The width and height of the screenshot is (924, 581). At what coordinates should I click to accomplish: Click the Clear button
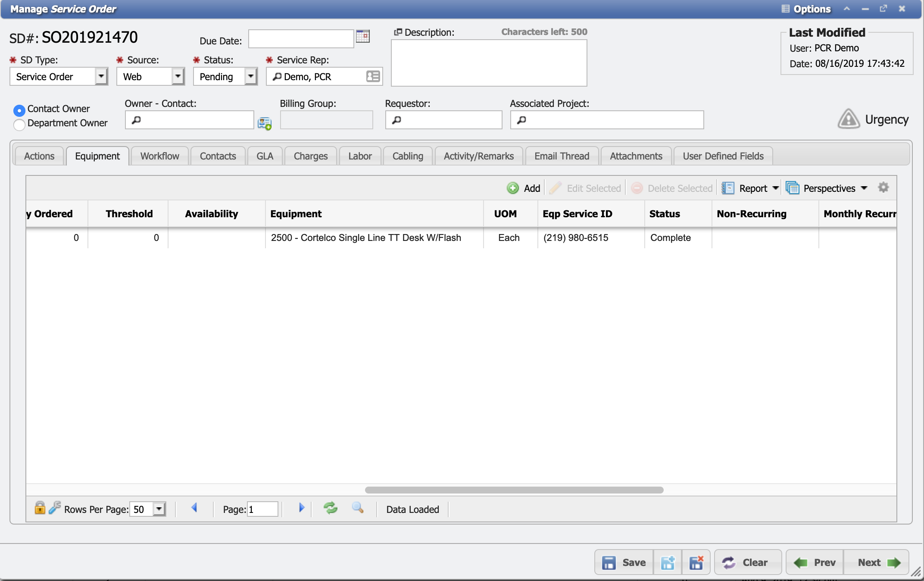pyautogui.click(x=748, y=562)
